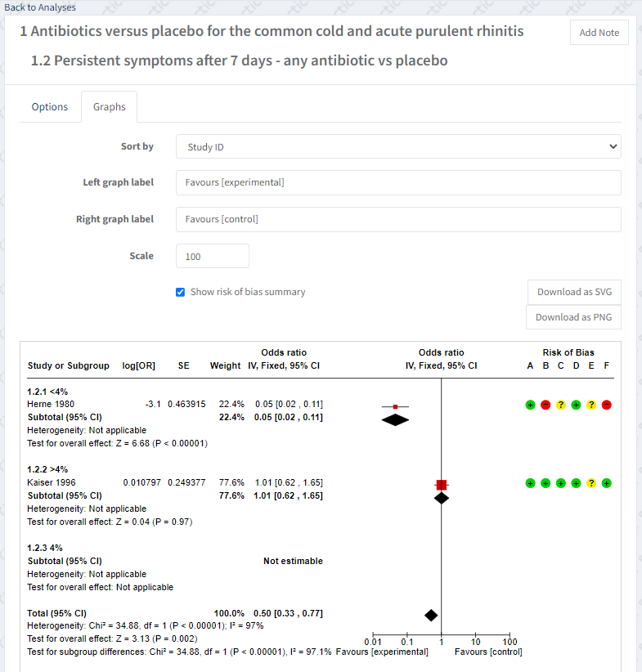This screenshot has height=672, width=642.
Task: Toggle Show risk of bias summary checkbox
Action: tap(180, 292)
